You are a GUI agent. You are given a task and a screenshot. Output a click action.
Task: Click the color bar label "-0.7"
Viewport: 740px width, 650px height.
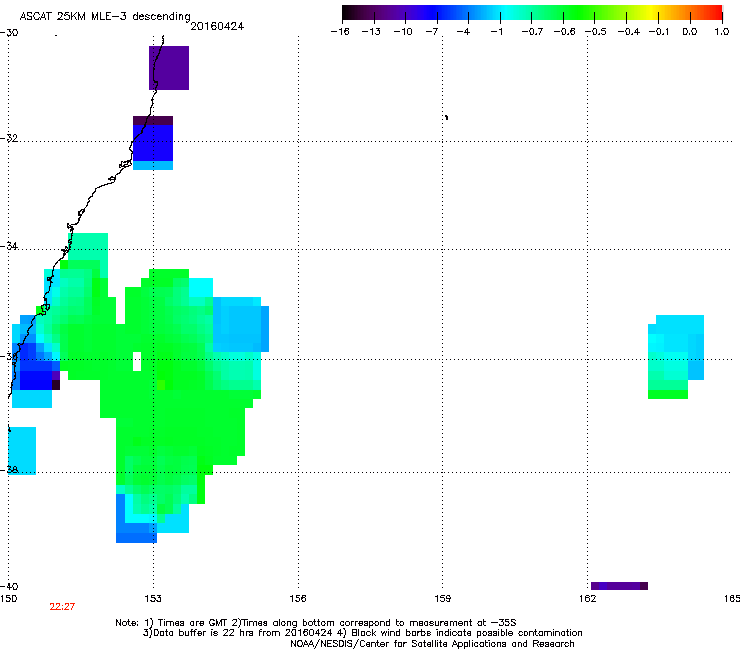pyautogui.click(x=532, y=32)
